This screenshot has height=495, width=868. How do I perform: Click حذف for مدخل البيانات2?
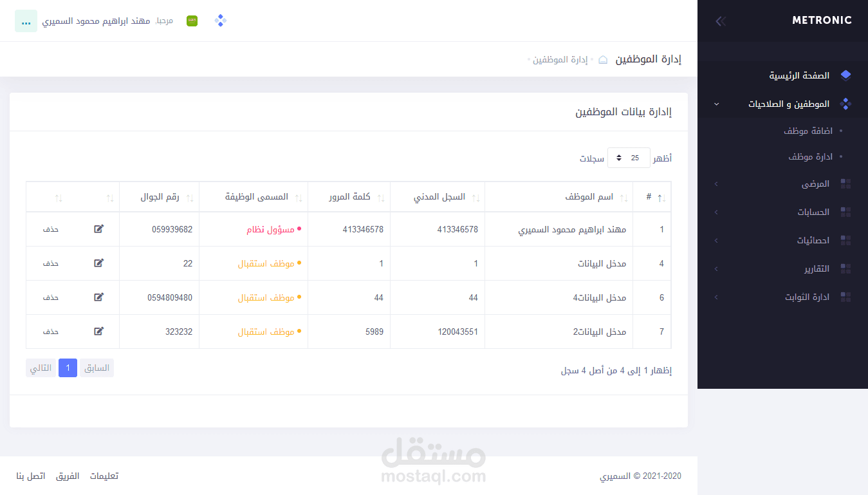[x=51, y=332]
